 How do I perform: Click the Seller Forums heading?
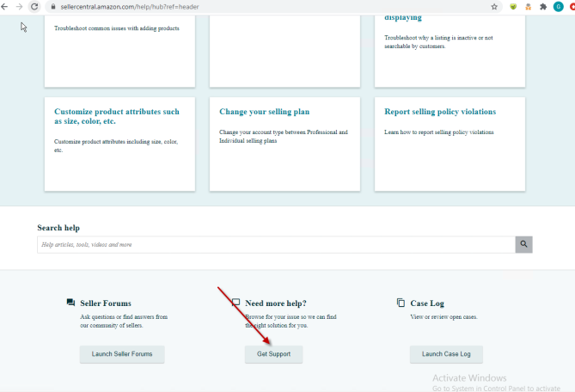[x=106, y=303]
